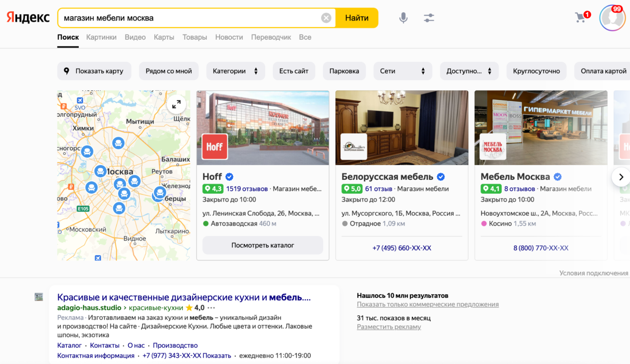Viewport: 630px width, 364px height.
Task: Toggle the Есть сайт filter
Action: (x=294, y=71)
